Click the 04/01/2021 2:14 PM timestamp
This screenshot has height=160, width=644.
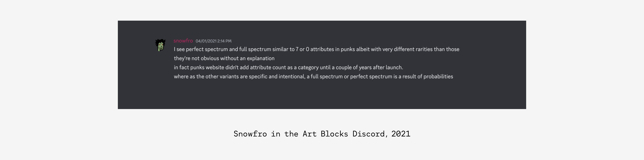point(213,41)
